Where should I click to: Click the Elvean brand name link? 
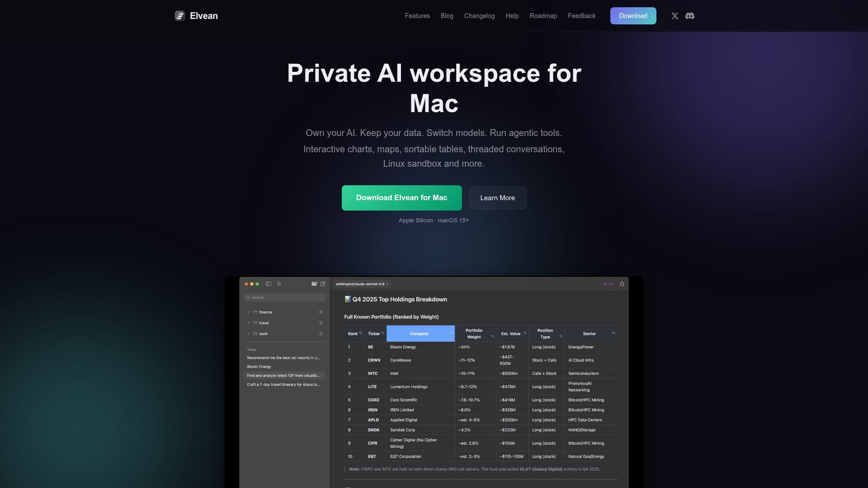(x=204, y=16)
